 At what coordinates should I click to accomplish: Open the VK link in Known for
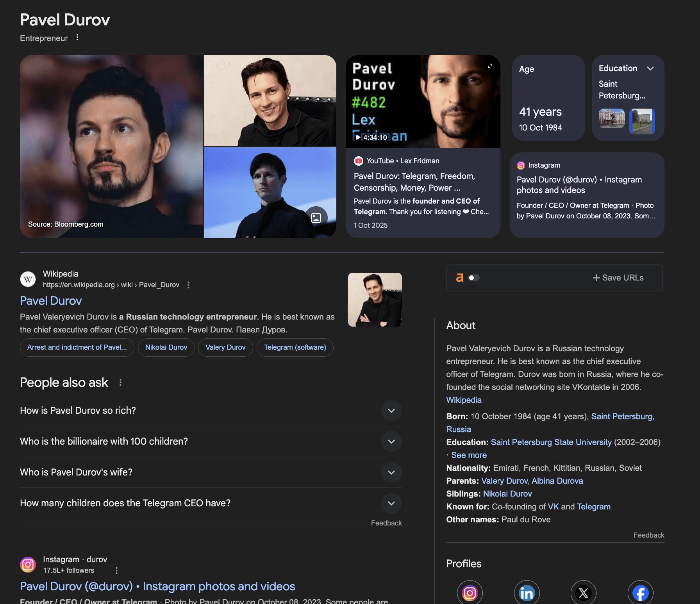click(553, 507)
